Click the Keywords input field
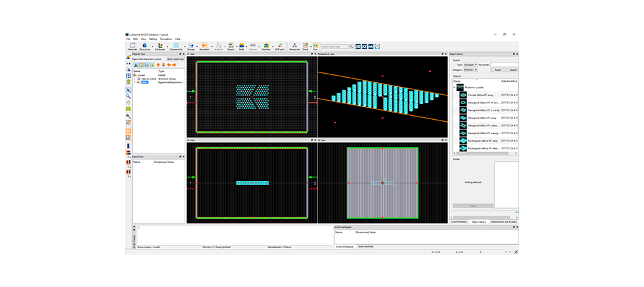Viewport: 644px width, 287px height. (505, 65)
